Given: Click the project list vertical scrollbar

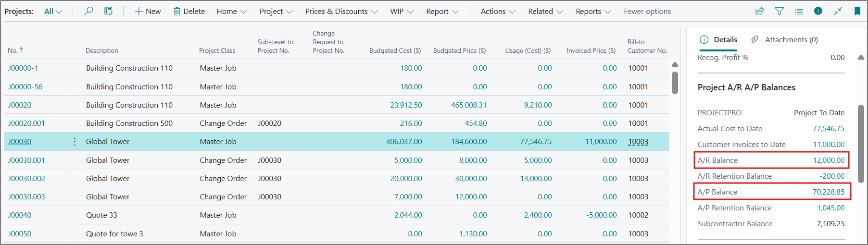Looking at the screenshot, I should tap(675, 83).
